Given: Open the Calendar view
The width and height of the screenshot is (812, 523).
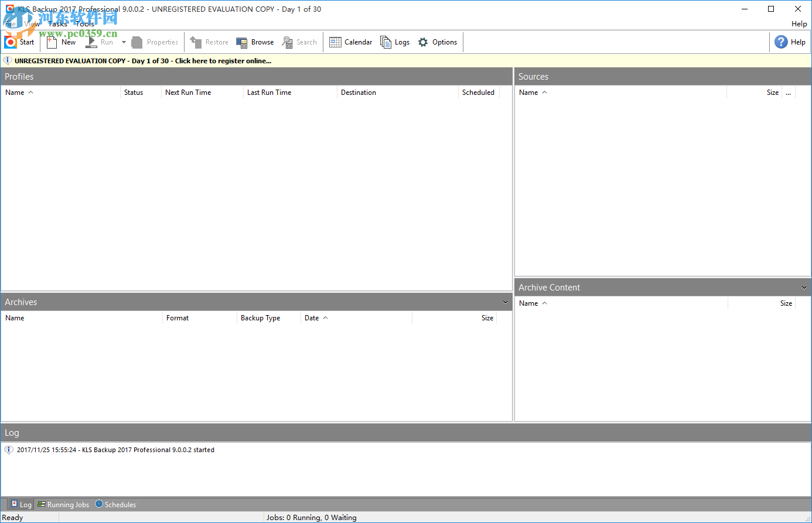Looking at the screenshot, I should 351,42.
